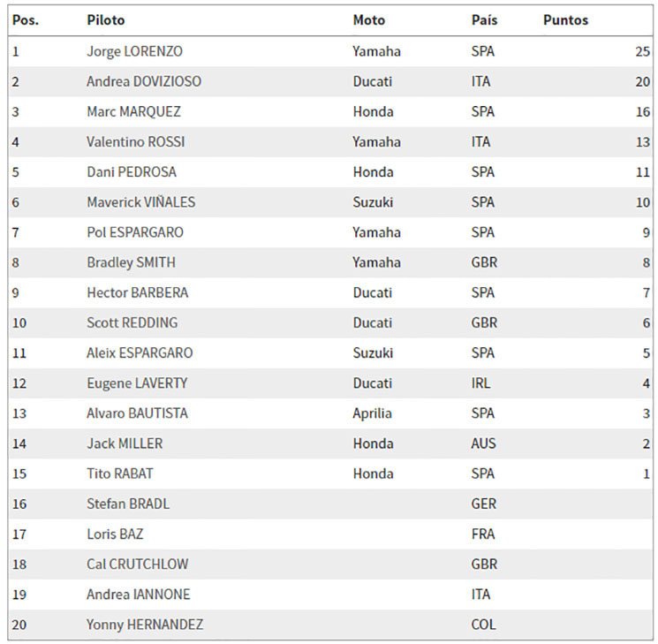Select Valentino ROSSI entry
The height and width of the screenshot is (644, 658).
[135, 142]
